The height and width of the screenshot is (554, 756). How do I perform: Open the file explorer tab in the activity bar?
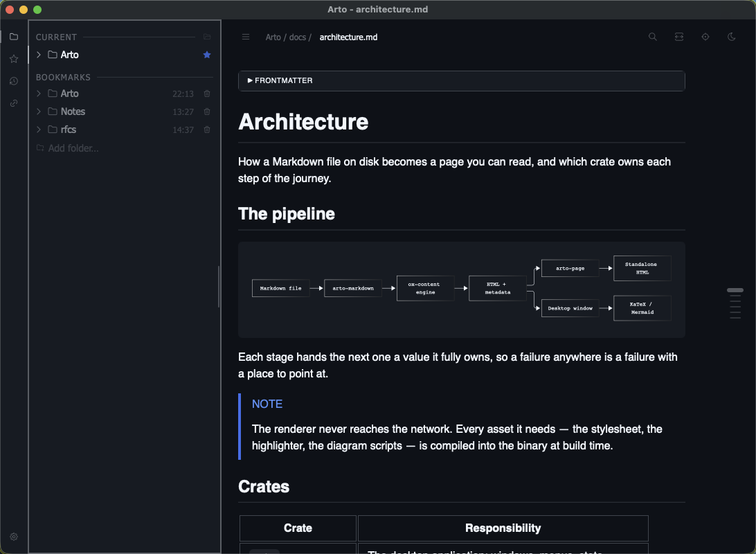[x=14, y=37]
